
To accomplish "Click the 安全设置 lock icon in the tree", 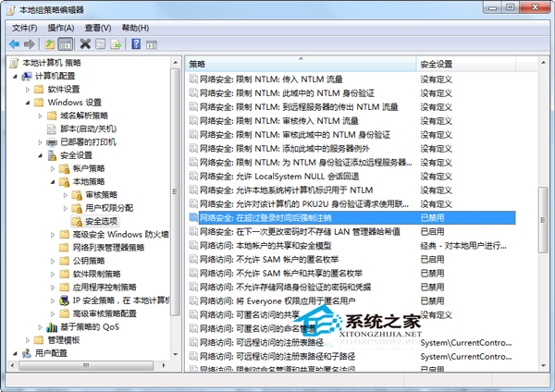I will coord(52,155).
